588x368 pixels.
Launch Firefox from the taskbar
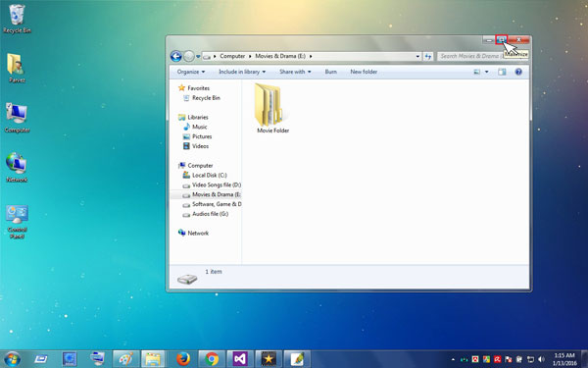(x=183, y=359)
